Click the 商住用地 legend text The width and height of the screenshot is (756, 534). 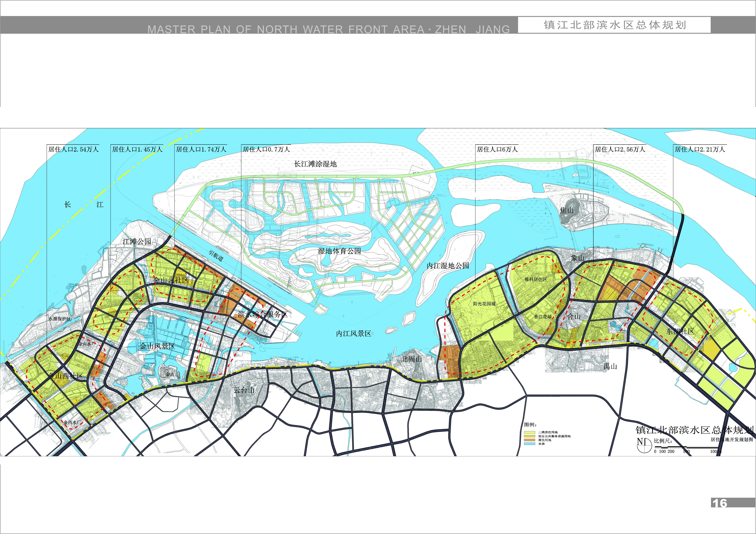point(545,440)
